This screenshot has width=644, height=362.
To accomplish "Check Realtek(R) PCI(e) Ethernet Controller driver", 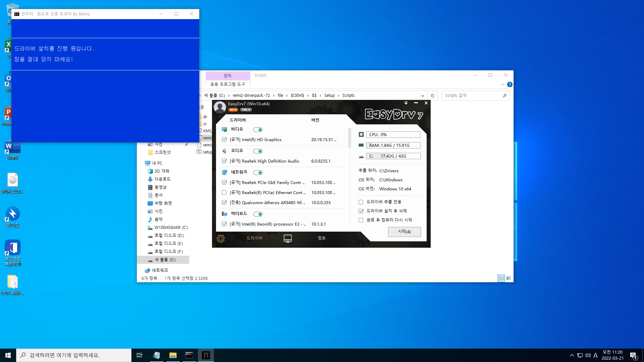I will (224, 192).
